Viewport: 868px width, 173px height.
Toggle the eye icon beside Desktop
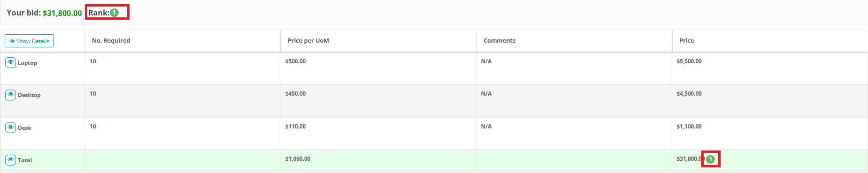[10, 95]
